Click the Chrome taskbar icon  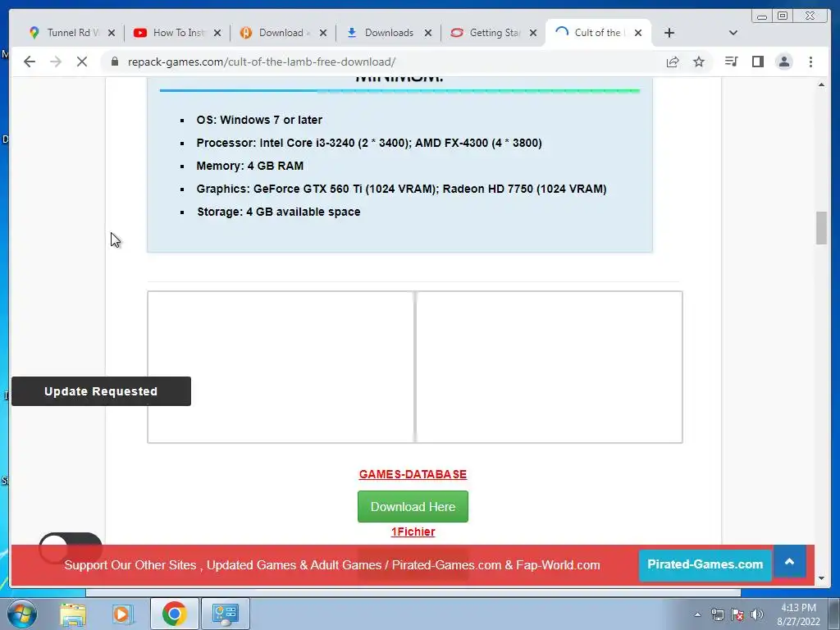(x=174, y=614)
